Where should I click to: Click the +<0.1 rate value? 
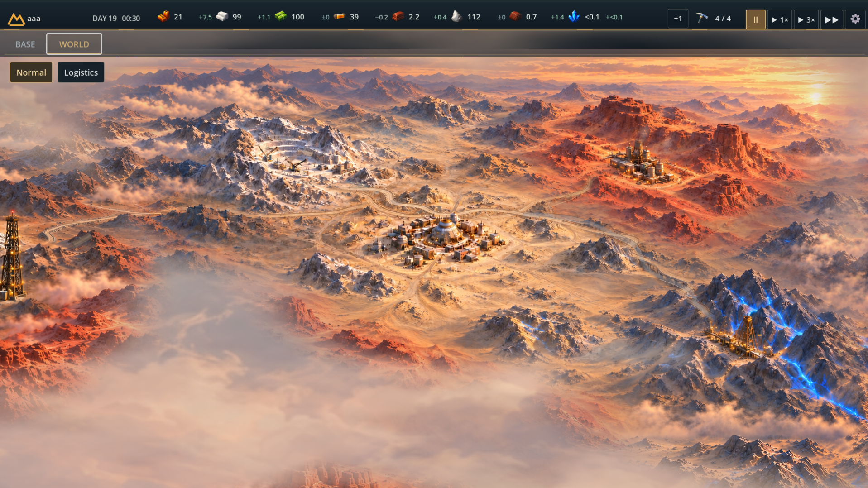pyautogui.click(x=614, y=17)
